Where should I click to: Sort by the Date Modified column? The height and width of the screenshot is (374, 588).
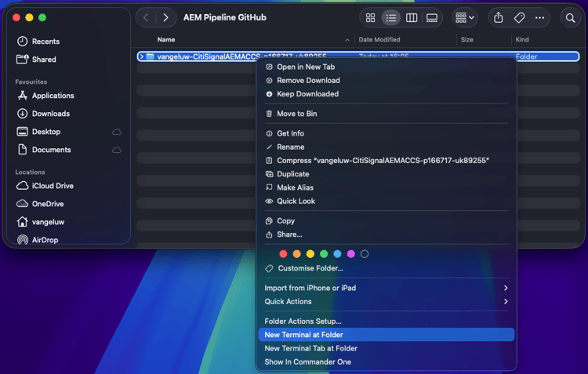tap(379, 39)
